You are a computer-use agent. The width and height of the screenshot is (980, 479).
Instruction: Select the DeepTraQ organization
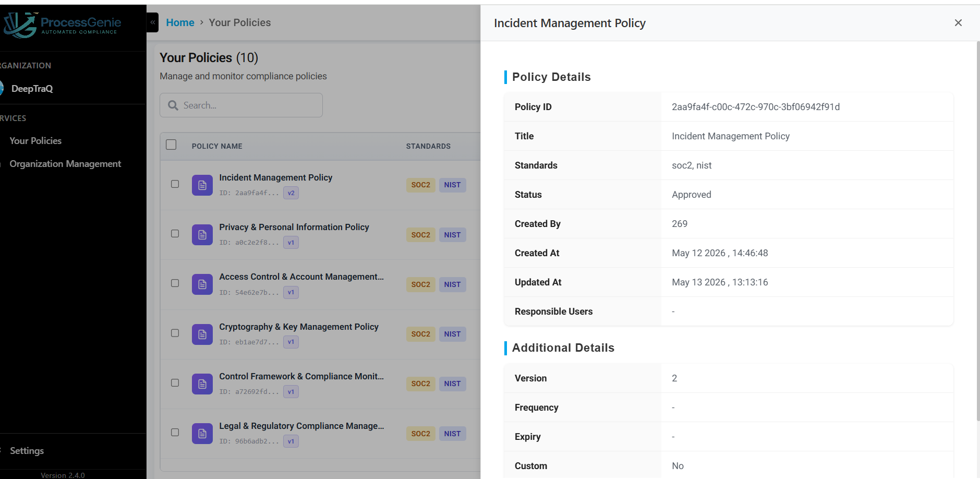tap(32, 89)
